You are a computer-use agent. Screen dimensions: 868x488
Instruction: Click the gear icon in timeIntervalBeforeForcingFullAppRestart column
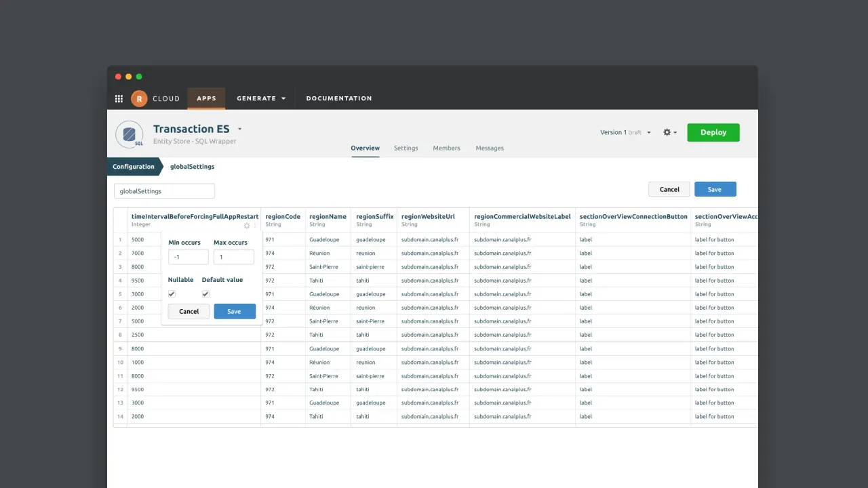[247, 226]
